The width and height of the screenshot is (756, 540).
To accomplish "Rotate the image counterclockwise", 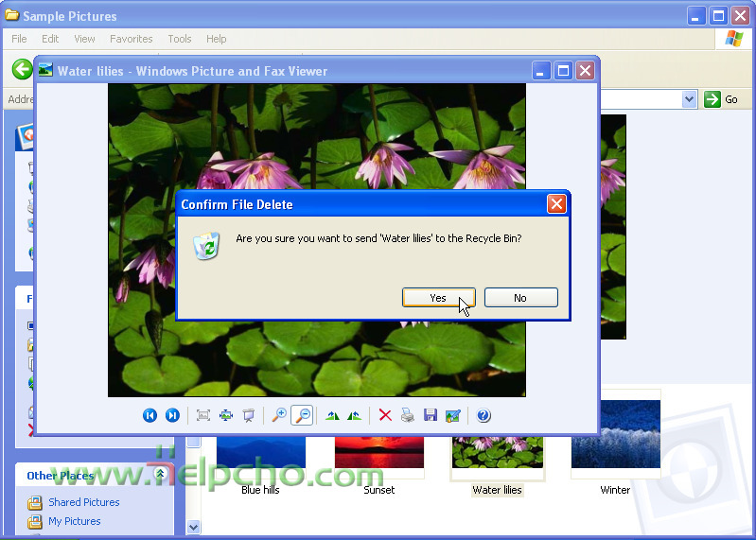I will click(354, 415).
